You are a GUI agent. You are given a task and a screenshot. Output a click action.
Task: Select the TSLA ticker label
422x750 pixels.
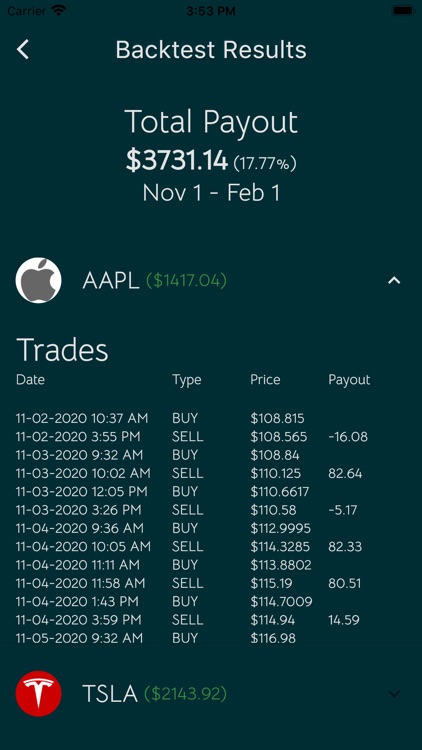pyautogui.click(x=110, y=694)
